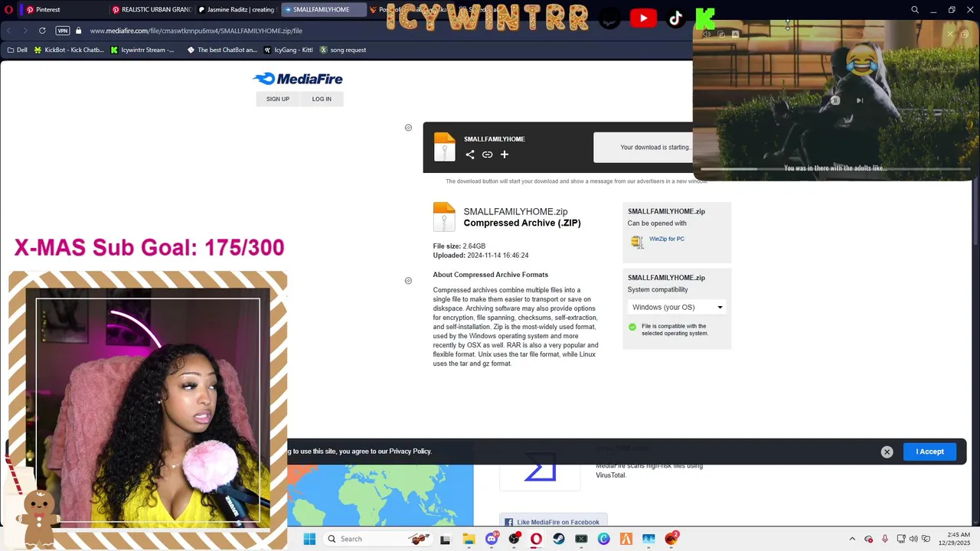This screenshot has height=551, width=980.
Task: Dismiss the cookie banner with X
Action: (887, 452)
